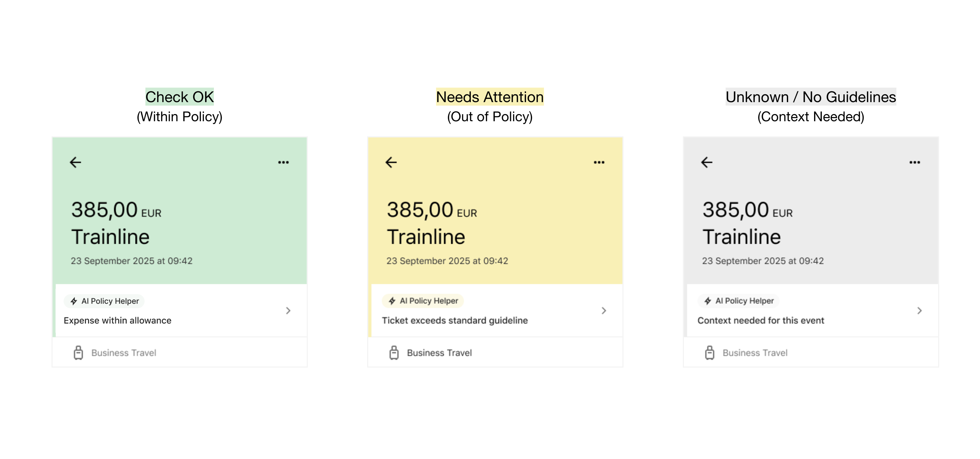Screen dimensions: 980x459
Task: Click back arrow on yellow Needs Attention card
Action: (391, 162)
